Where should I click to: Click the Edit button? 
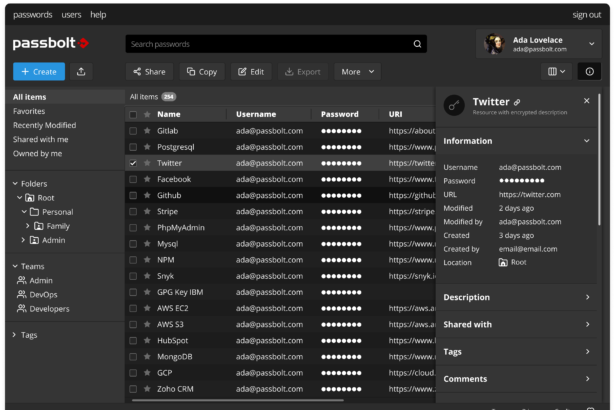click(x=251, y=71)
